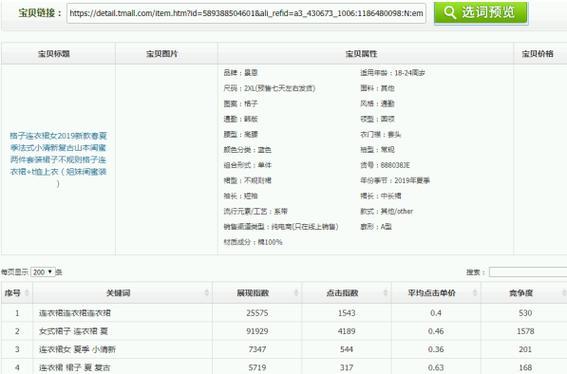Click the magnifier icon on green button
Screen dimensions: 567x374
click(449, 13)
